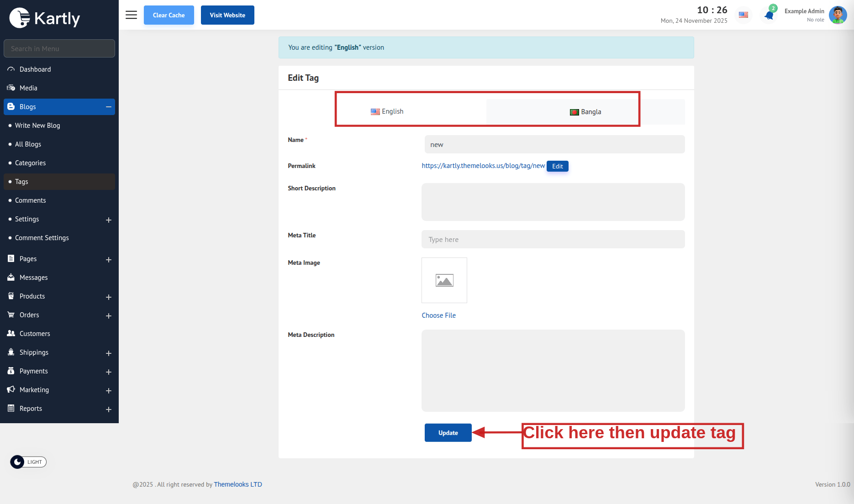Image resolution: width=854 pixels, height=504 pixels.
Task: Expand the Orders submenu
Action: 109,316
